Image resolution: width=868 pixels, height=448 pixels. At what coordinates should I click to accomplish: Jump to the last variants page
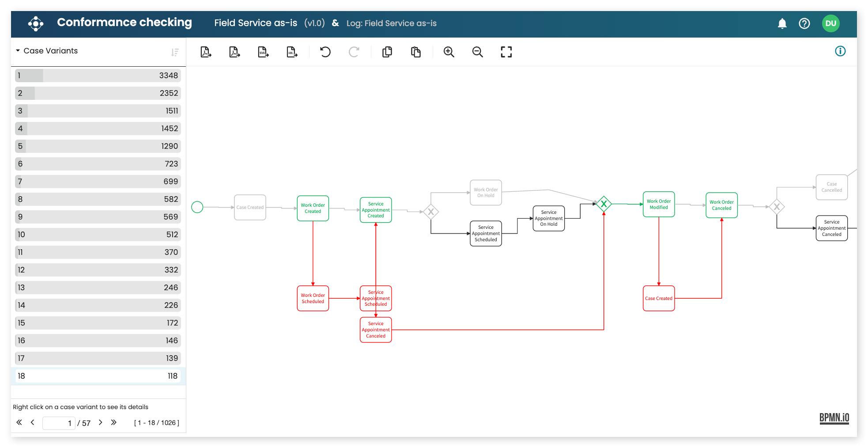(113, 422)
